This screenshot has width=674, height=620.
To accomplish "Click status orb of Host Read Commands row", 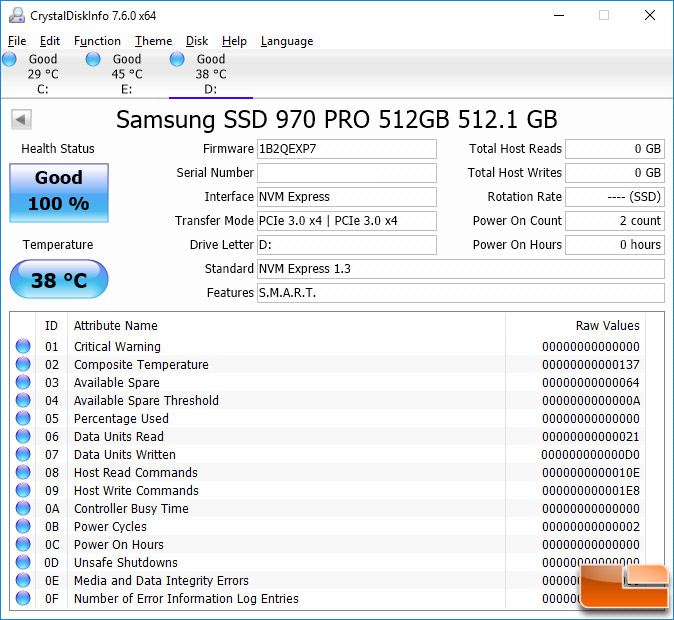I will click(23, 473).
